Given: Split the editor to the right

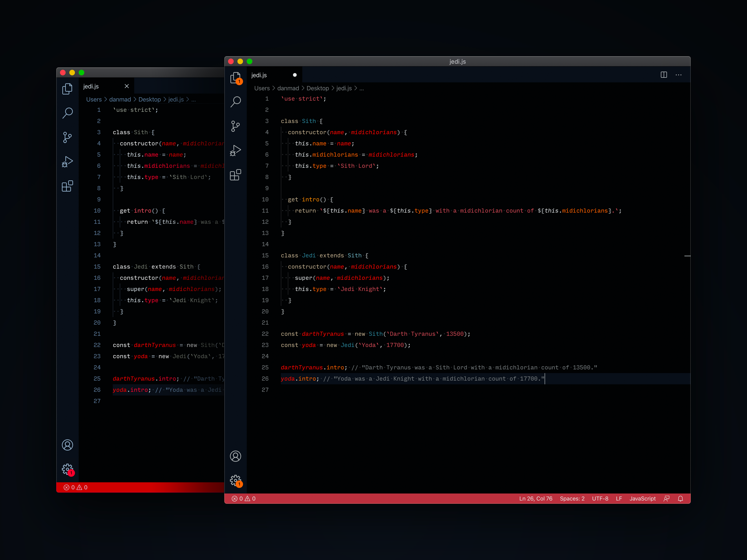Looking at the screenshot, I should pyautogui.click(x=664, y=75).
